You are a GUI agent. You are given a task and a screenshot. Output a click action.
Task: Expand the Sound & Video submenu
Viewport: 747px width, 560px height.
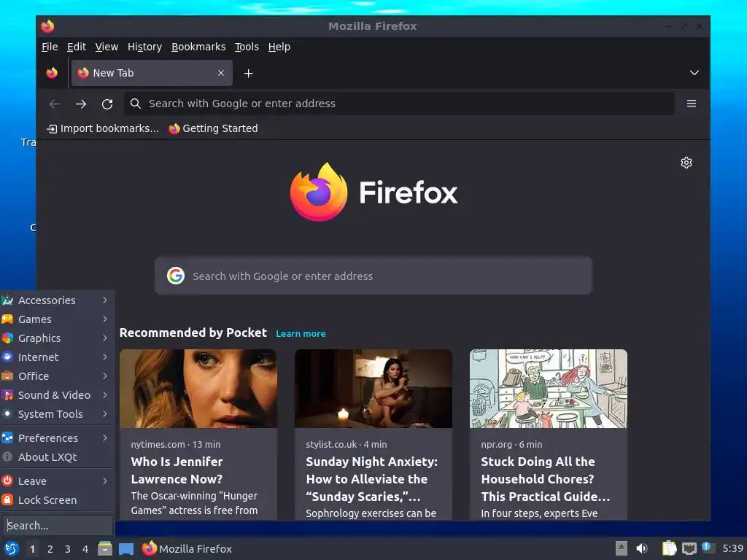[x=57, y=395]
